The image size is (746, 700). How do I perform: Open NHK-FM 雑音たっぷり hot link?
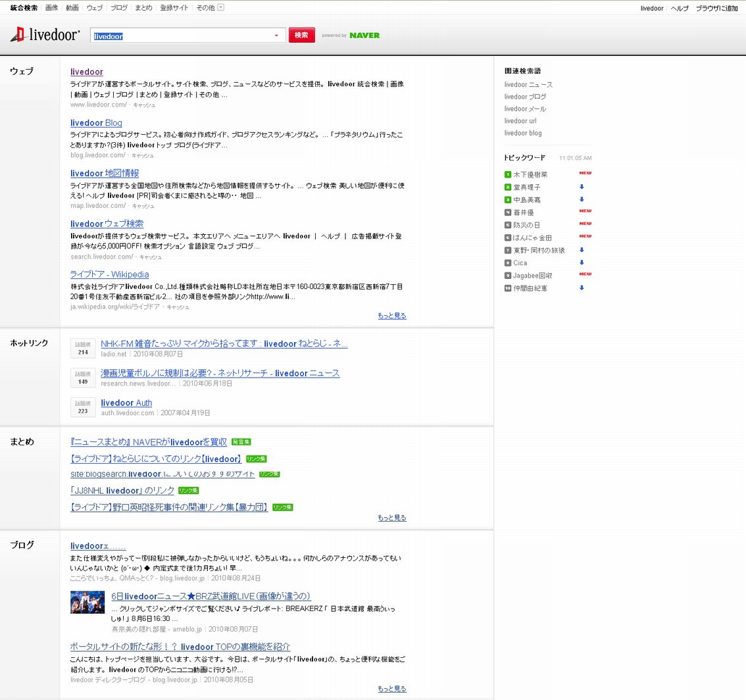tap(224, 343)
